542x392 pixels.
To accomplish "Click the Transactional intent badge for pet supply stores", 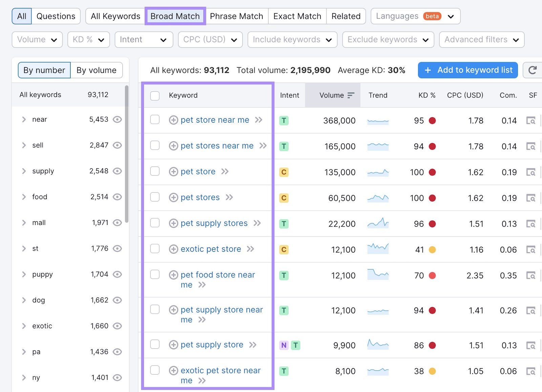I will point(284,224).
